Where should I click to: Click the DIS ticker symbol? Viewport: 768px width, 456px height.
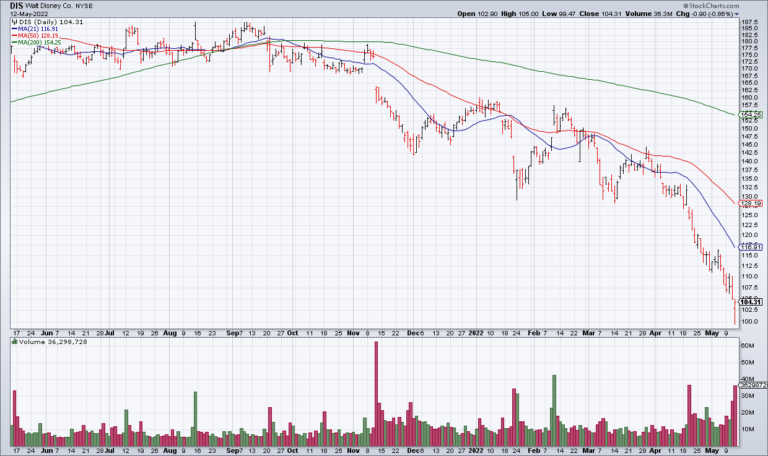click(x=17, y=5)
